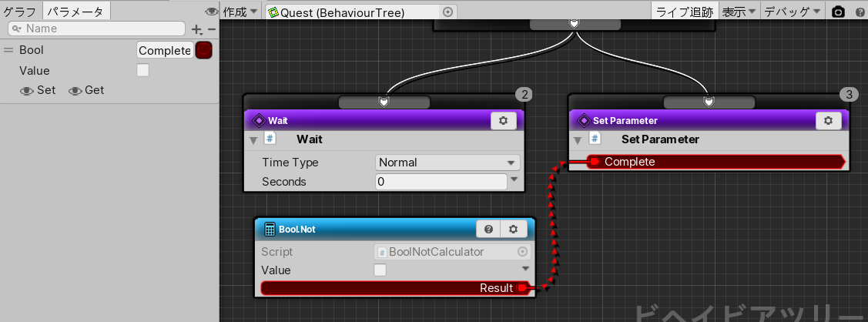This screenshot has width=868, height=322.
Task: Click the object picker beside Quest (BehaviourTree)
Action: pos(448,12)
